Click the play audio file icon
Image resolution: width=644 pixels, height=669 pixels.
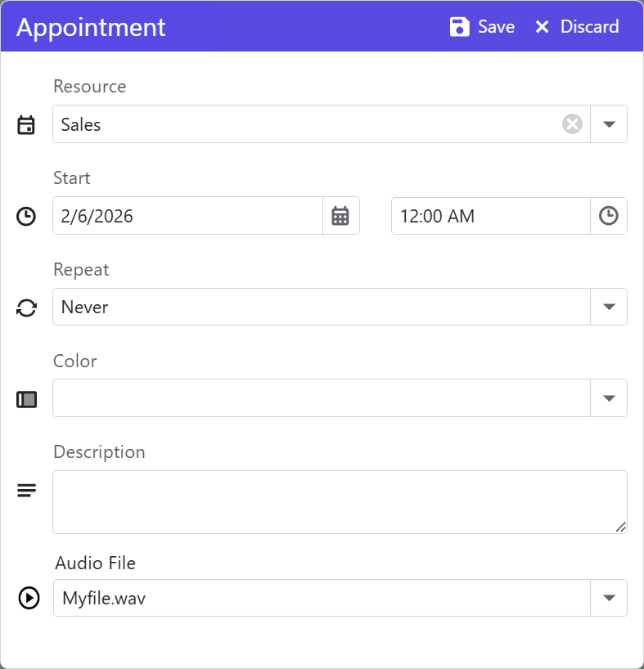28,598
